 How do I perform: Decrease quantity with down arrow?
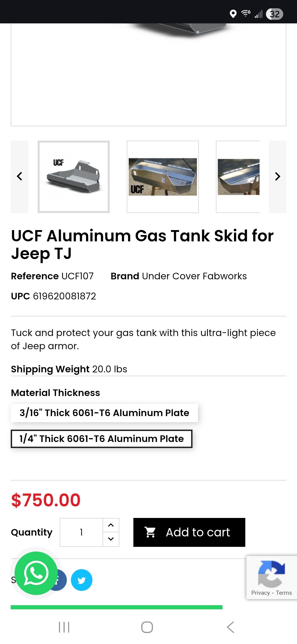coord(111,539)
